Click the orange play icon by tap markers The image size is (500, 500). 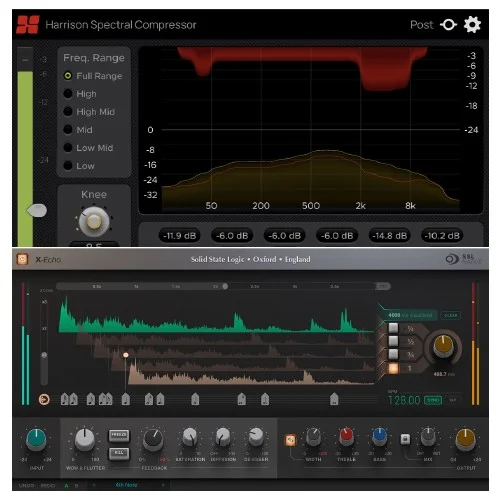(x=44, y=399)
